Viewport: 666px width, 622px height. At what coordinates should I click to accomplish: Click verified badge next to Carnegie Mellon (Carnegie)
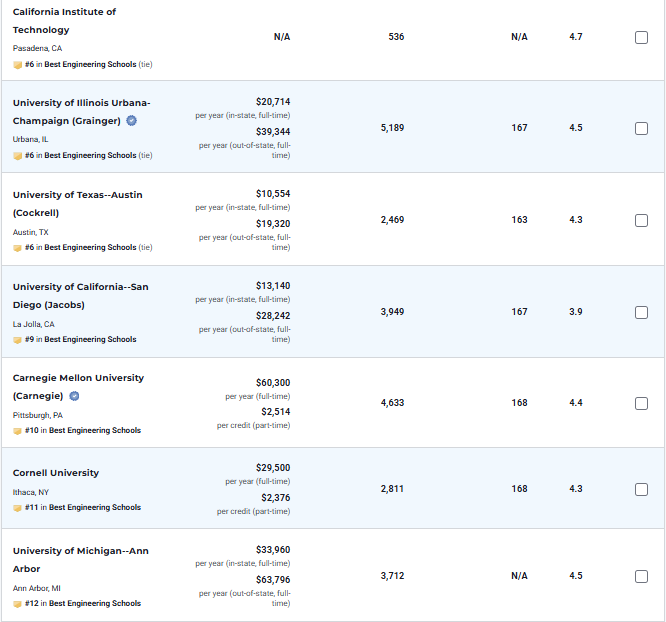coord(74,396)
